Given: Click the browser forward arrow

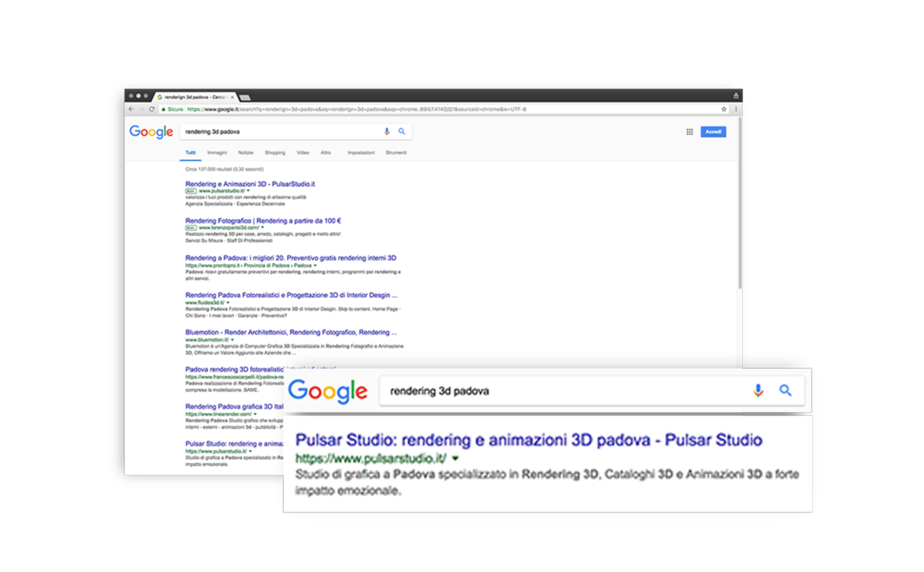Looking at the screenshot, I should tap(141, 109).
